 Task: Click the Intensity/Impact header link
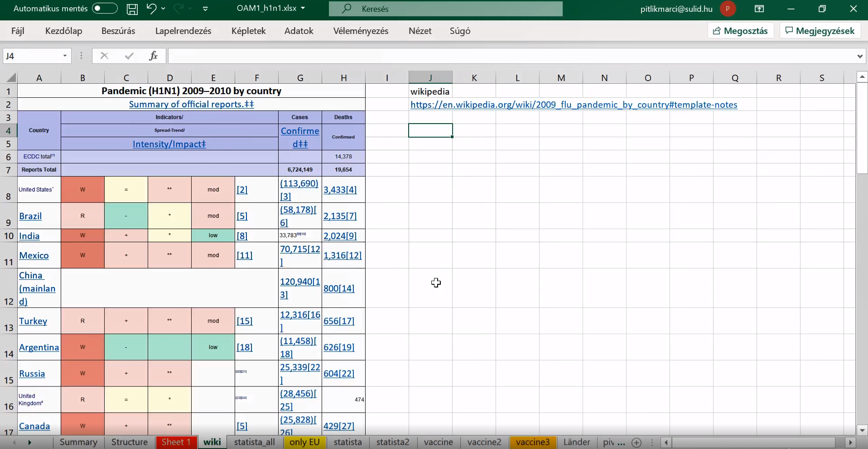coord(169,144)
